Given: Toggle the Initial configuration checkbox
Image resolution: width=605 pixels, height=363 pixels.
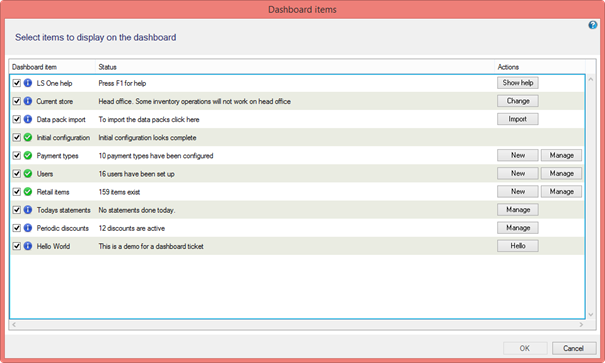Looking at the screenshot, I should tap(17, 137).
